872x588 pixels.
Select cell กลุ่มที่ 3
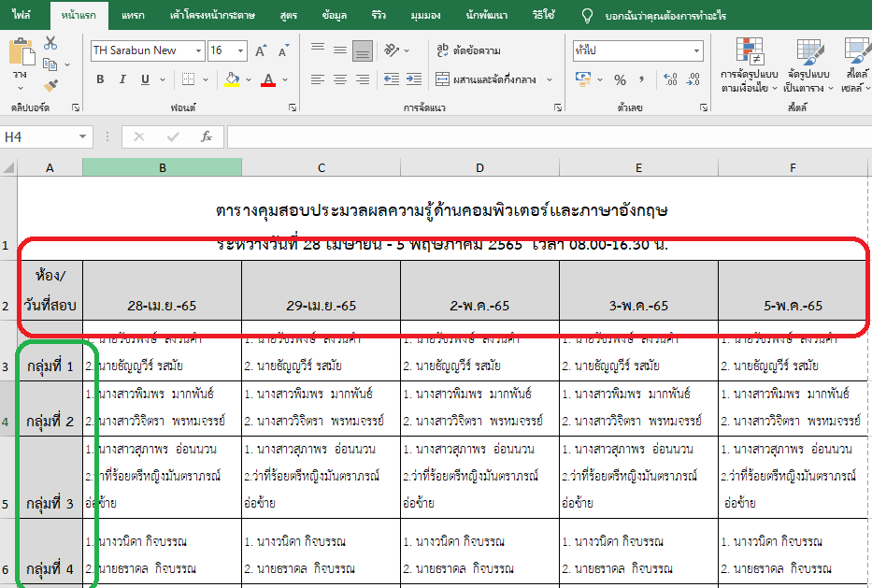point(50,478)
